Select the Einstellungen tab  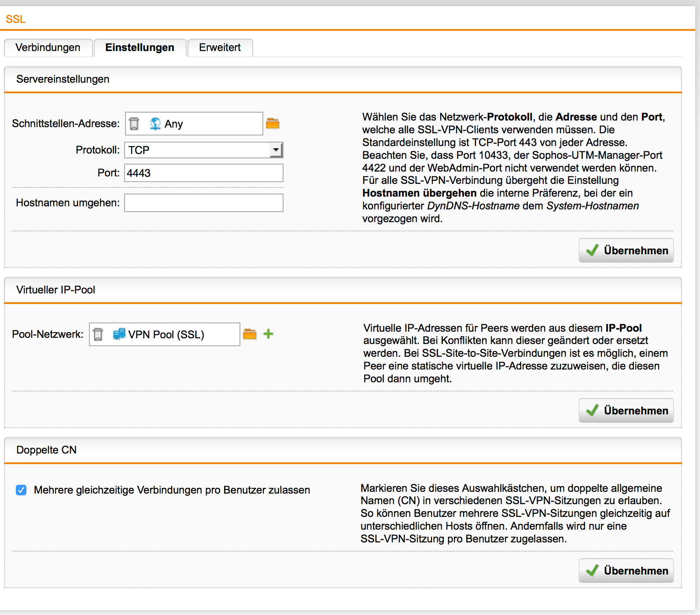tap(140, 48)
